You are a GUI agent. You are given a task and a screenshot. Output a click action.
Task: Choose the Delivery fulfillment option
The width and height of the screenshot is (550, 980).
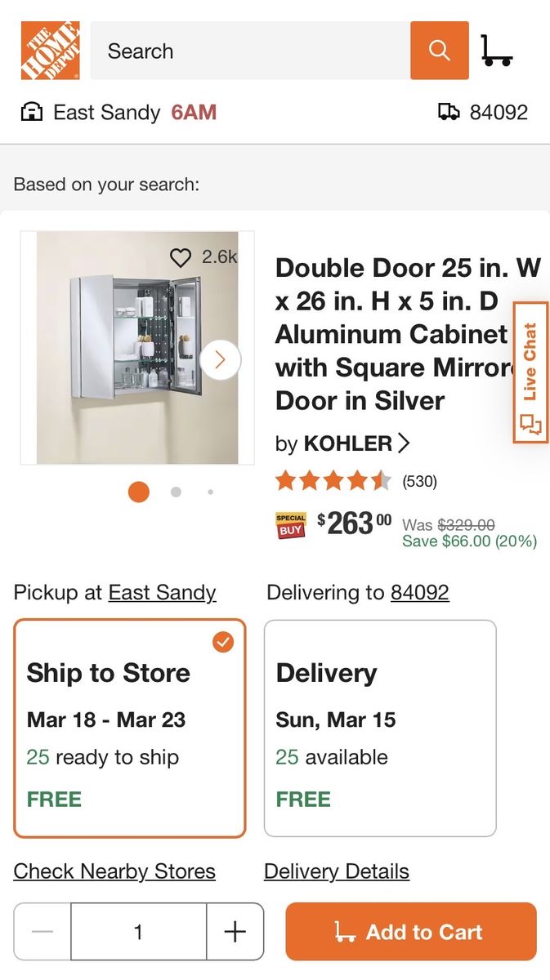click(380, 728)
